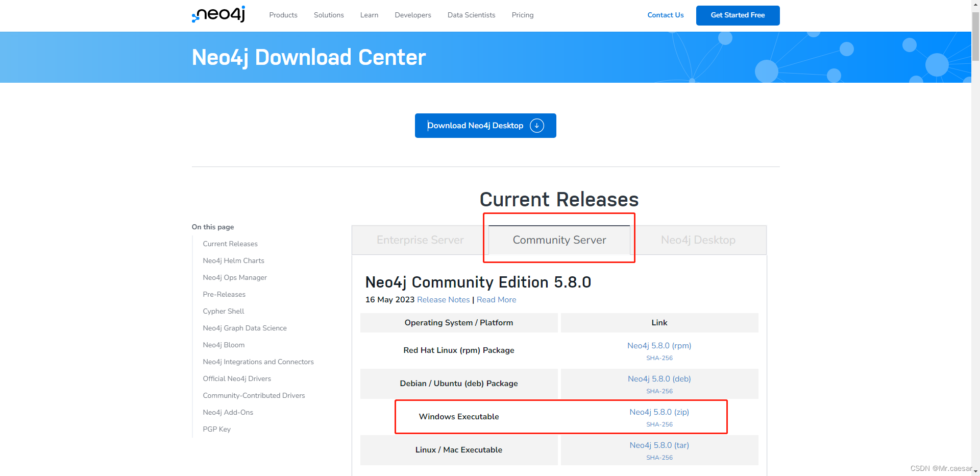Switch to the Enterprise Server tab
980x476 pixels.
click(x=420, y=240)
